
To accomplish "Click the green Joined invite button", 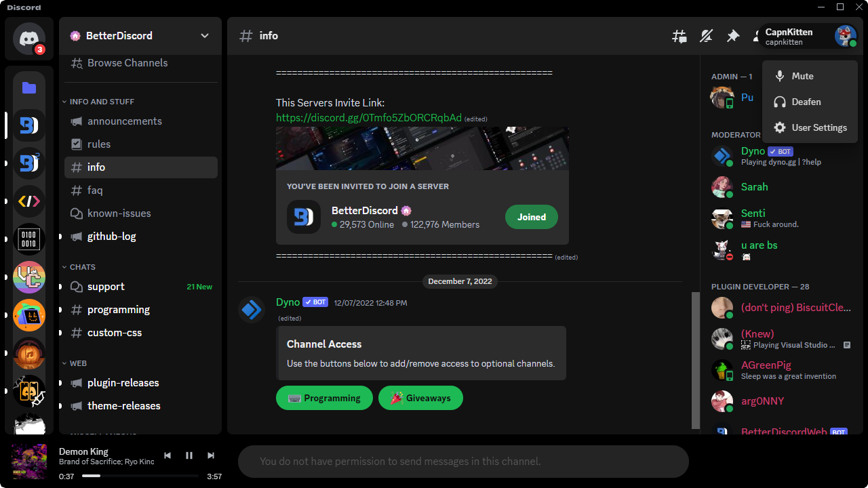I will (x=531, y=216).
